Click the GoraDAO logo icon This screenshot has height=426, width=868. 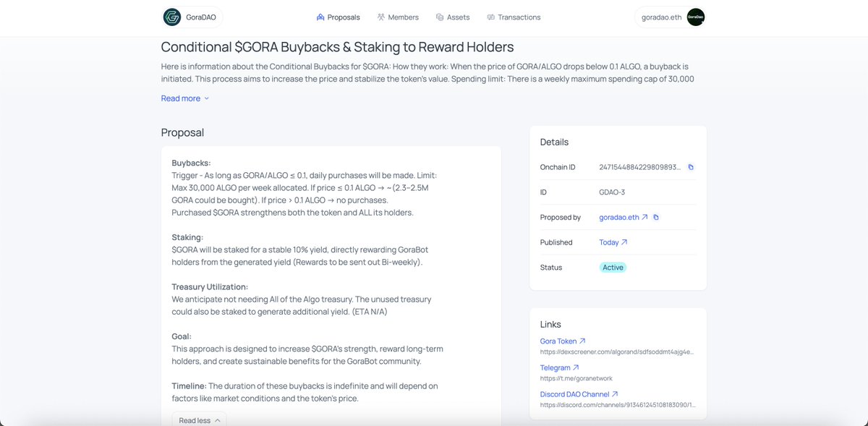(172, 17)
